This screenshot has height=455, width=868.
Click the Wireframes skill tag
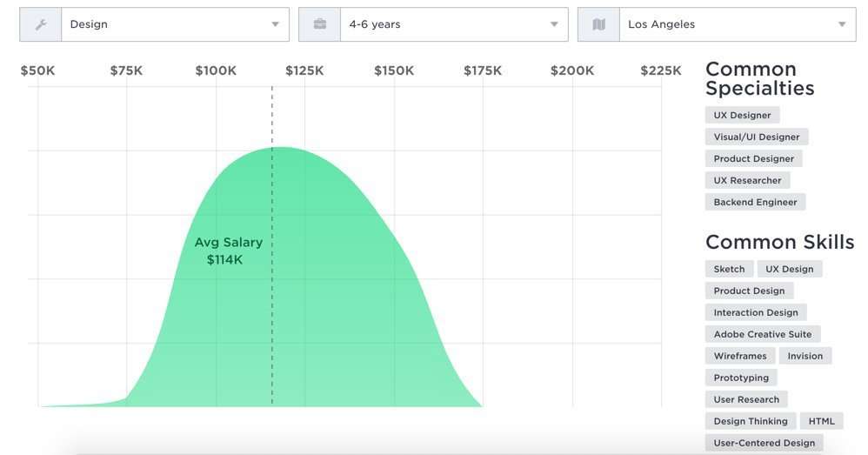tap(740, 356)
